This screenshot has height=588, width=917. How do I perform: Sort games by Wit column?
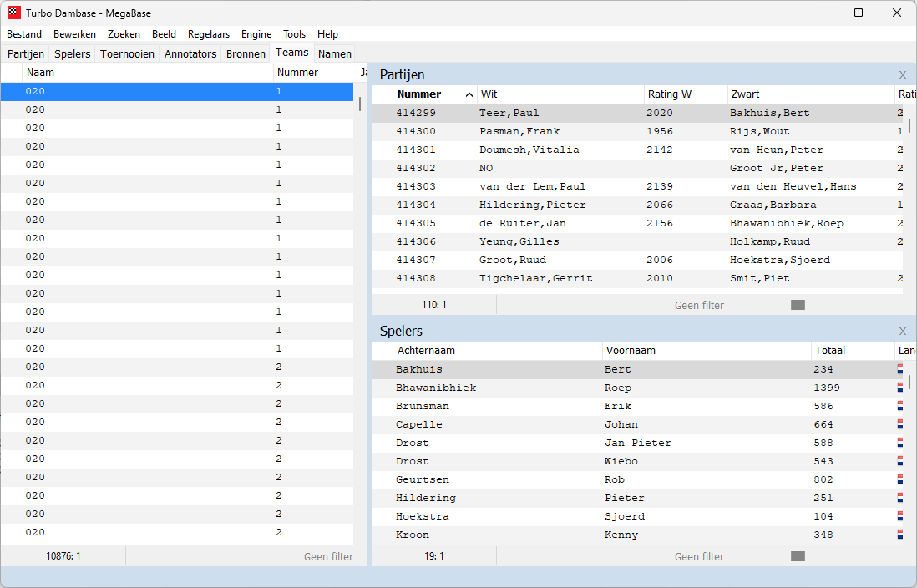coord(560,94)
